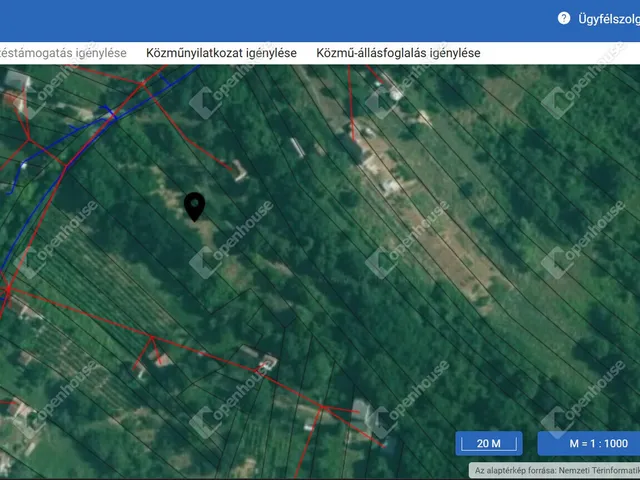Open the Ügyfélszolgálat link
Viewport: 640px width, 480px height.
pos(609,19)
